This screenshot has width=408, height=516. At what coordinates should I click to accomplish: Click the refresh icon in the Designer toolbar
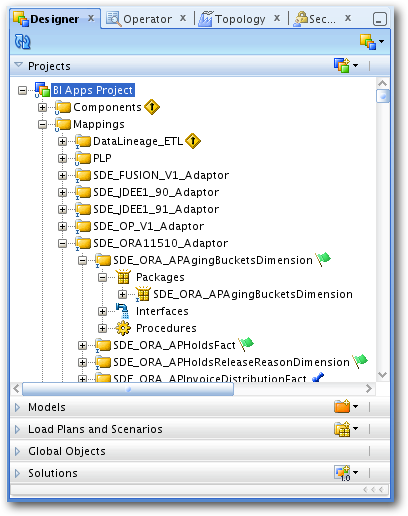click(x=22, y=42)
